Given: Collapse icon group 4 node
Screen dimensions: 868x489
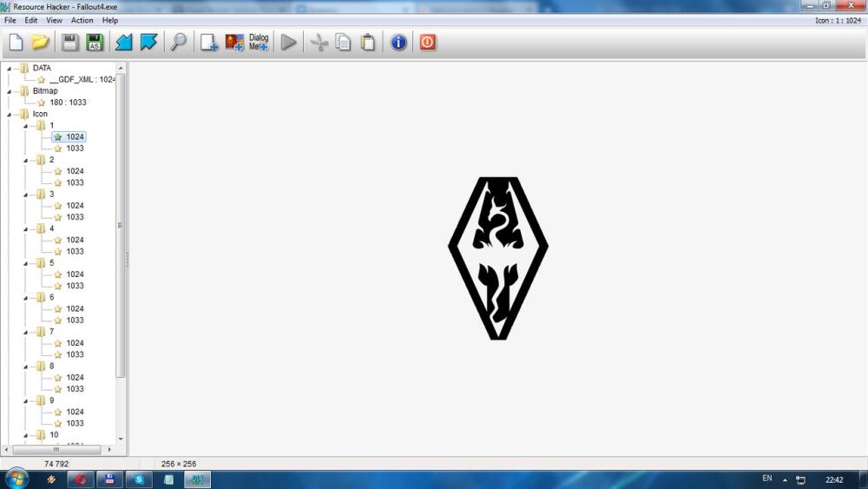Looking at the screenshot, I should [x=25, y=229].
